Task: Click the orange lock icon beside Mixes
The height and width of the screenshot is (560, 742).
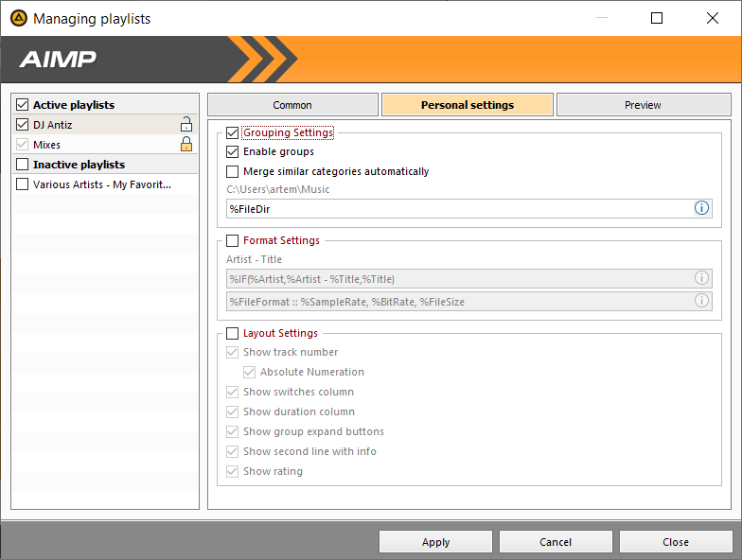Action: 186,145
